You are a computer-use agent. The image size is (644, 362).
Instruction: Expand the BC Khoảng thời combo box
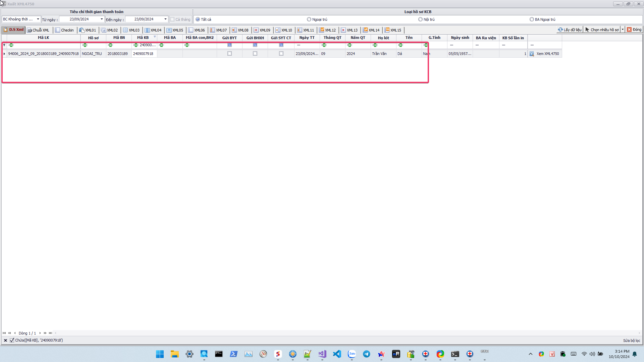[x=38, y=19]
